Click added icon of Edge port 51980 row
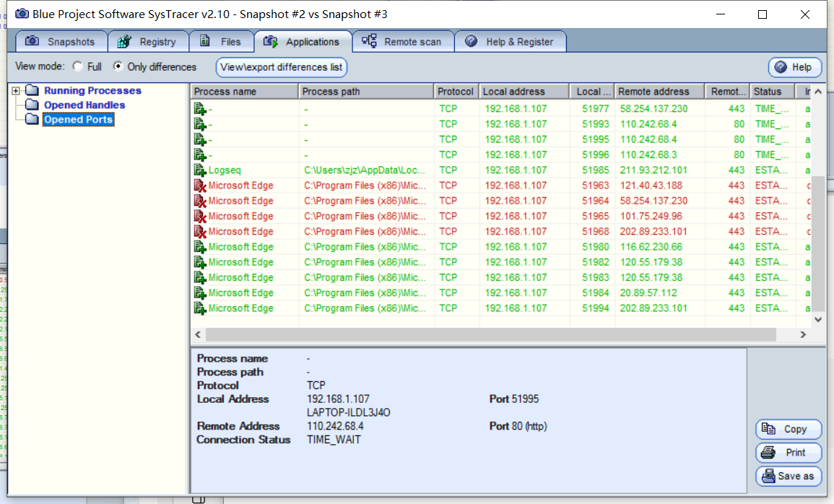Image resolution: width=834 pixels, height=504 pixels. click(200, 247)
